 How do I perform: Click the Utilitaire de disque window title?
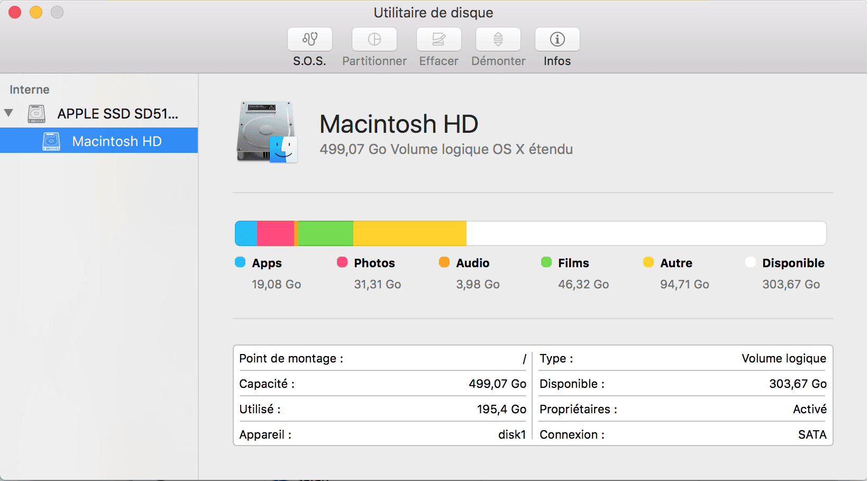pyautogui.click(x=433, y=12)
